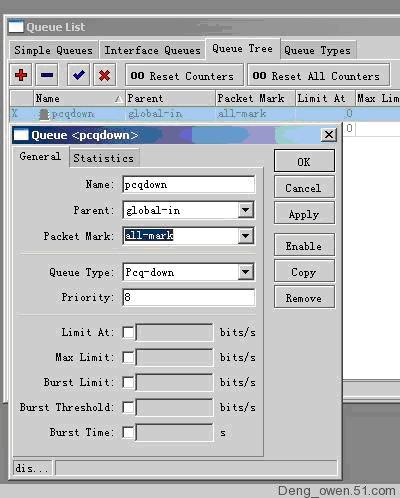Click the Burst Threshold bits/s value box
400x498 pixels.
click(x=174, y=407)
